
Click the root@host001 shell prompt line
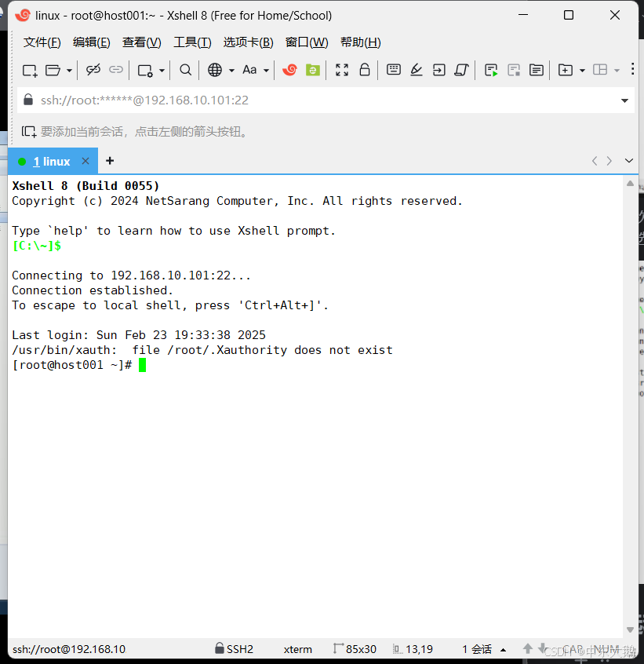(x=79, y=365)
